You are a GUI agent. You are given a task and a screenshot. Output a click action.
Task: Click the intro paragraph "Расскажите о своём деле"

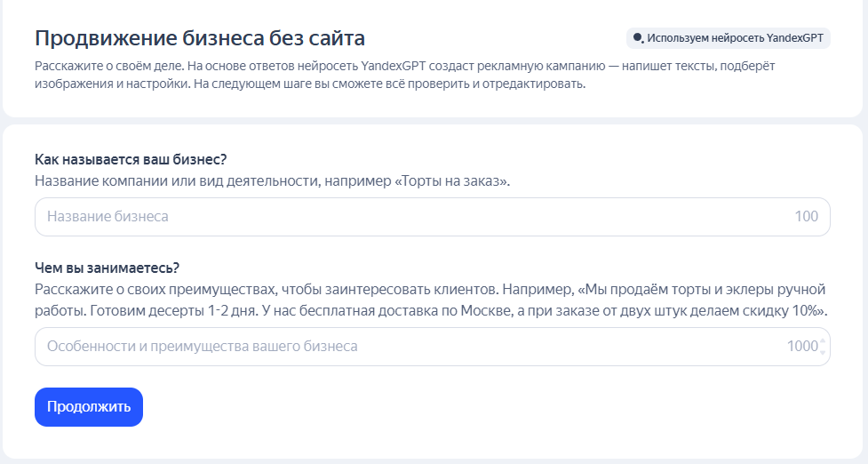pyautogui.click(x=404, y=75)
